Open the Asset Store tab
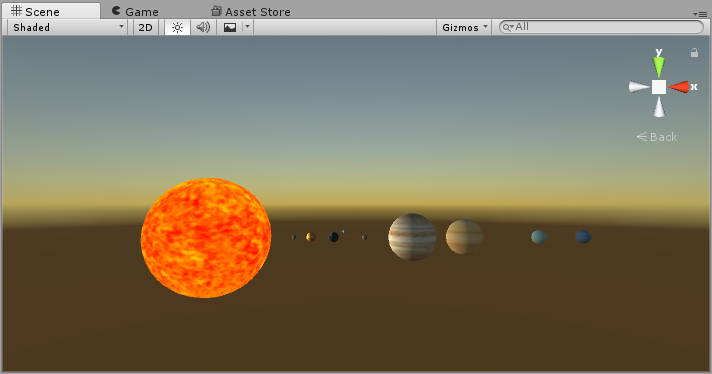 pyautogui.click(x=251, y=11)
